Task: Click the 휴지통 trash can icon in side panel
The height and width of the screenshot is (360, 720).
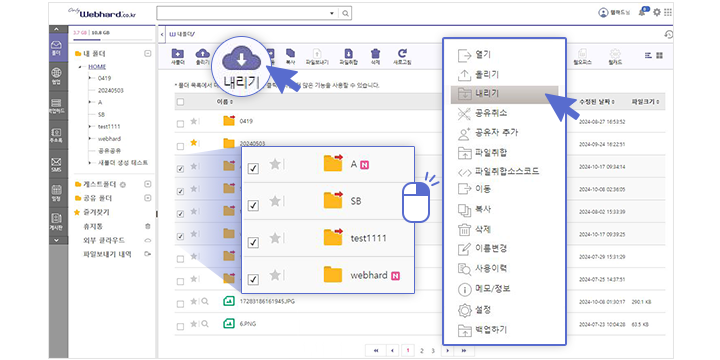Action: tap(147, 226)
